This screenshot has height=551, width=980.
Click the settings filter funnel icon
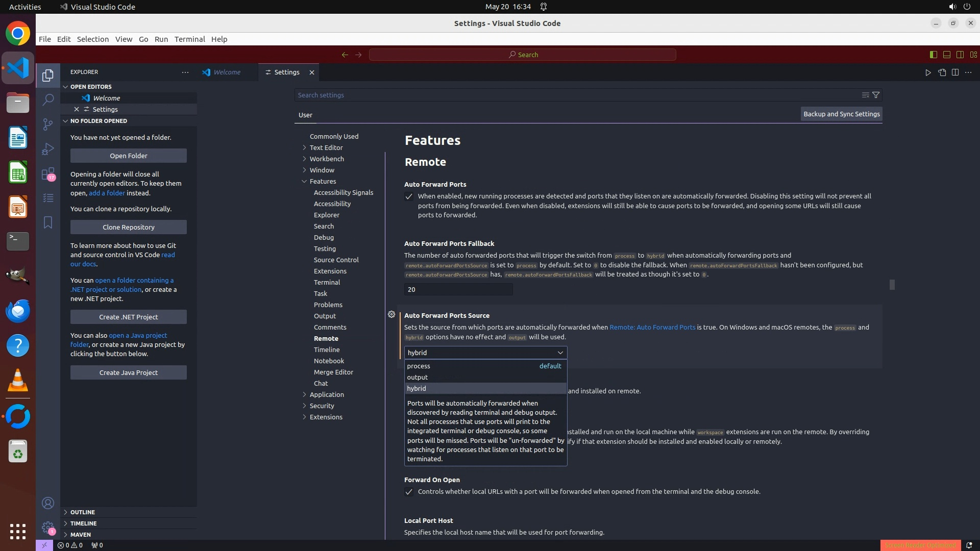(876, 95)
